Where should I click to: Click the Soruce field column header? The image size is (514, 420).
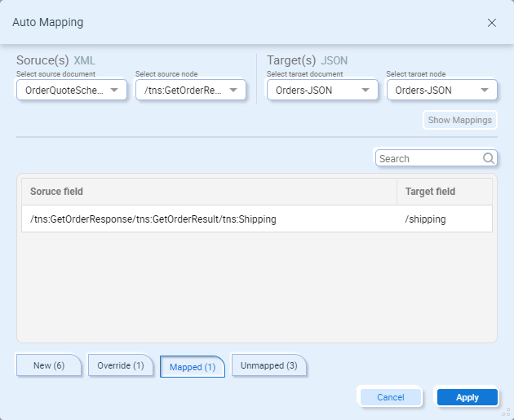(x=209, y=192)
